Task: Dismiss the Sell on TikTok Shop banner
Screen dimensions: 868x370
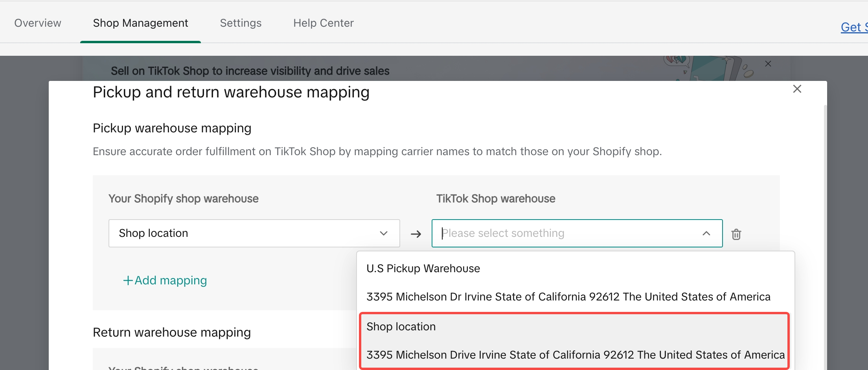Action: pos(768,64)
